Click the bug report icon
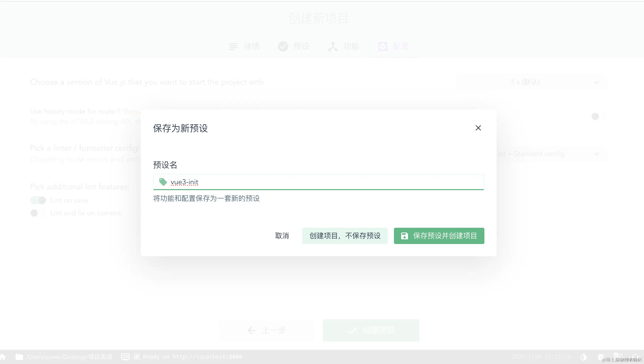The height and width of the screenshot is (364, 644). tap(601, 357)
